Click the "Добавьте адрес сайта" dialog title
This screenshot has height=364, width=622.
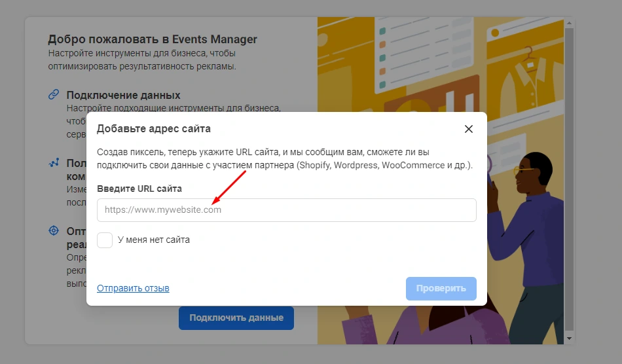[154, 129]
